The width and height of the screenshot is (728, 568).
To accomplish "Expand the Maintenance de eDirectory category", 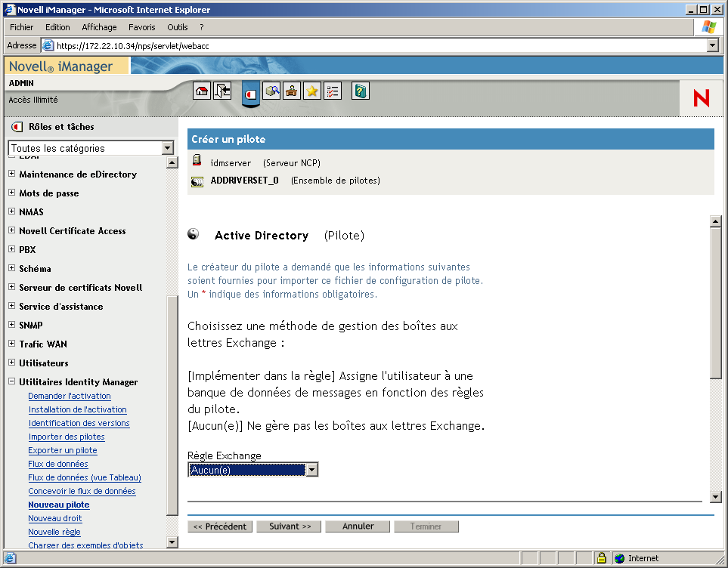I will 11,174.
